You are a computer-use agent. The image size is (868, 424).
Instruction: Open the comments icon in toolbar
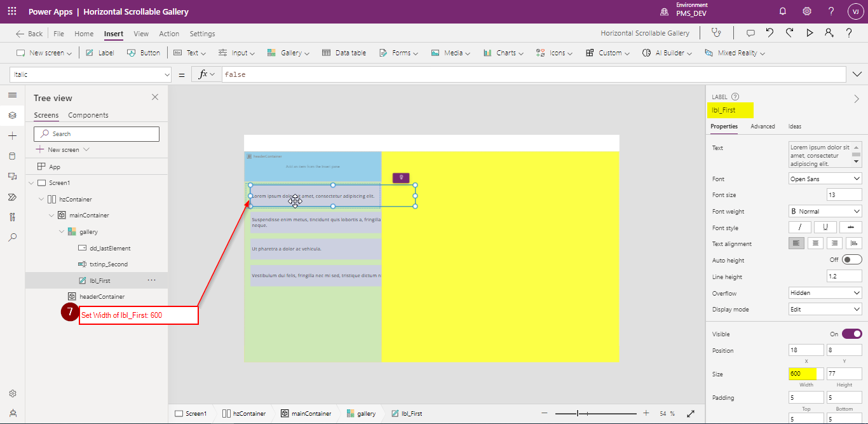pos(750,33)
